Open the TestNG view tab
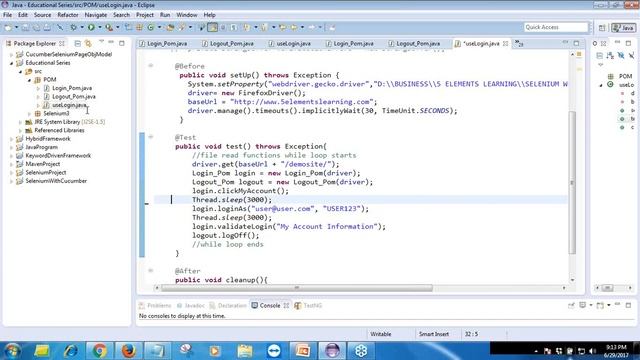640x360 pixels. 309,305
